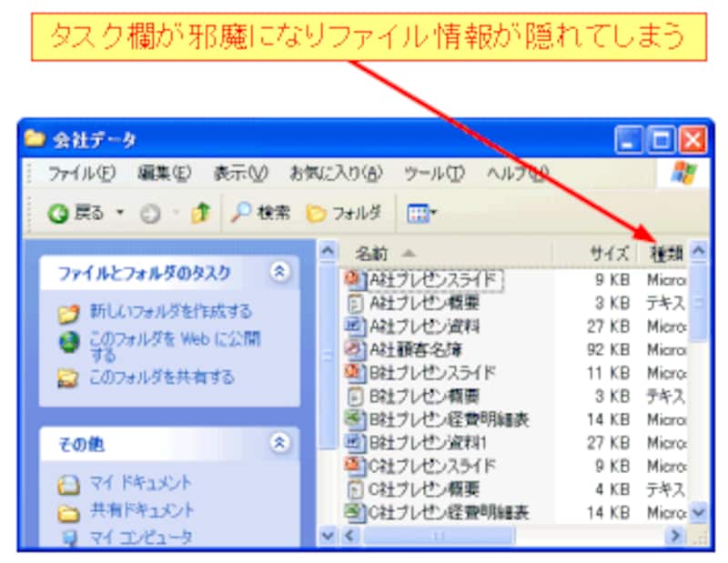Open the Views icon in the toolbar
728x563 pixels.
418,214
